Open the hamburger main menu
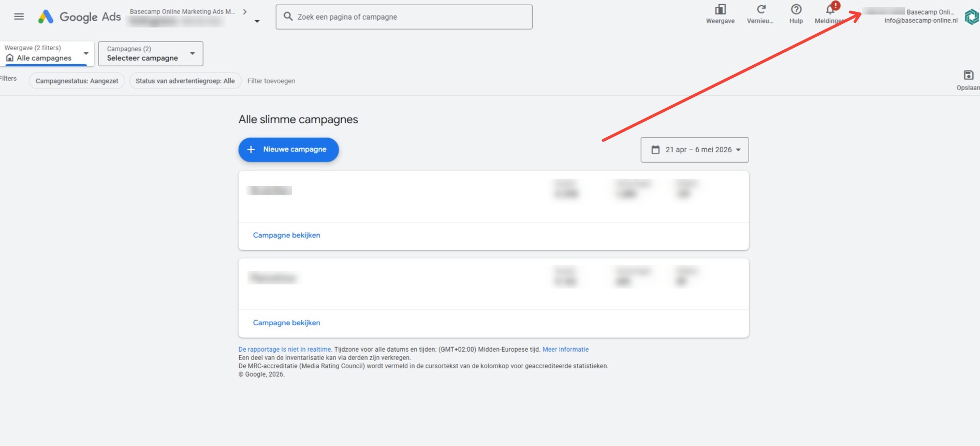The width and height of the screenshot is (980, 446). click(19, 17)
